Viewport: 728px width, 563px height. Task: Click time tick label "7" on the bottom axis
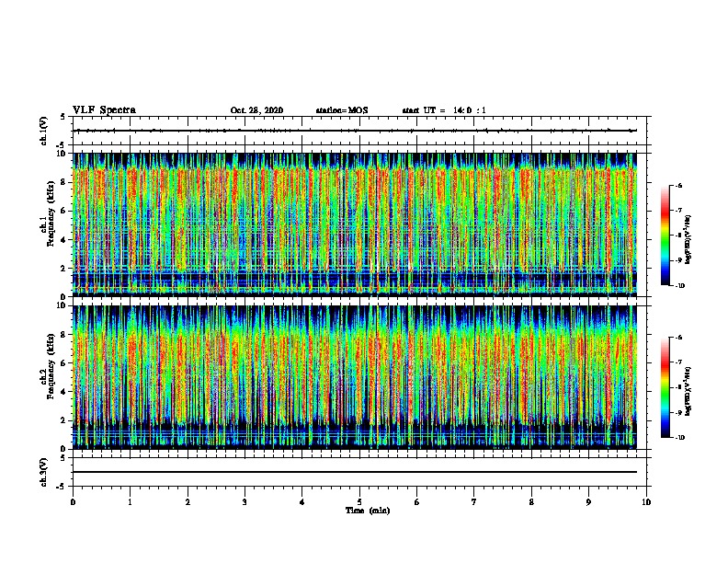click(474, 502)
